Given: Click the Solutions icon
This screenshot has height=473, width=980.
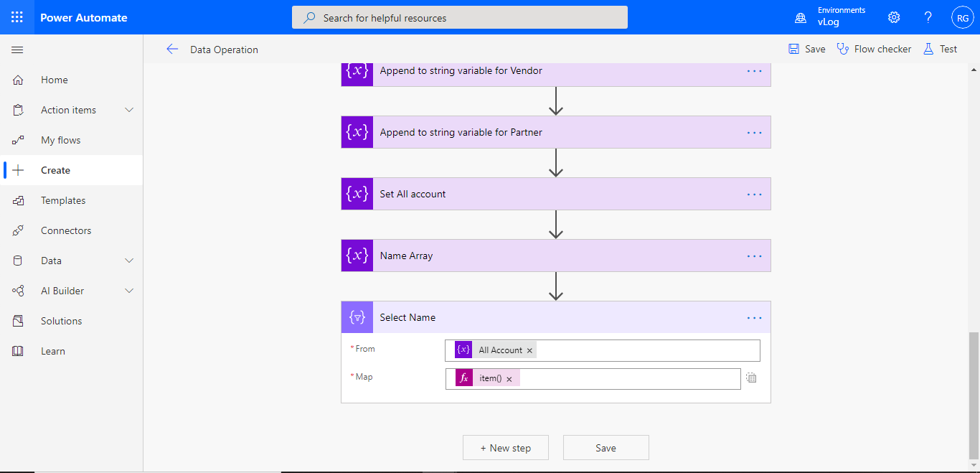Looking at the screenshot, I should pos(18,321).
